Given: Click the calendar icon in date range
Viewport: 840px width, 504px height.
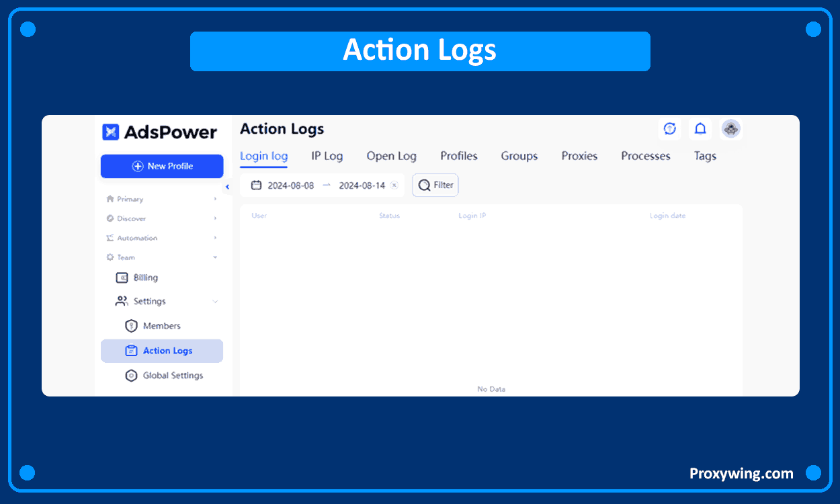Looking at the screenshot, I should [256, 185].
